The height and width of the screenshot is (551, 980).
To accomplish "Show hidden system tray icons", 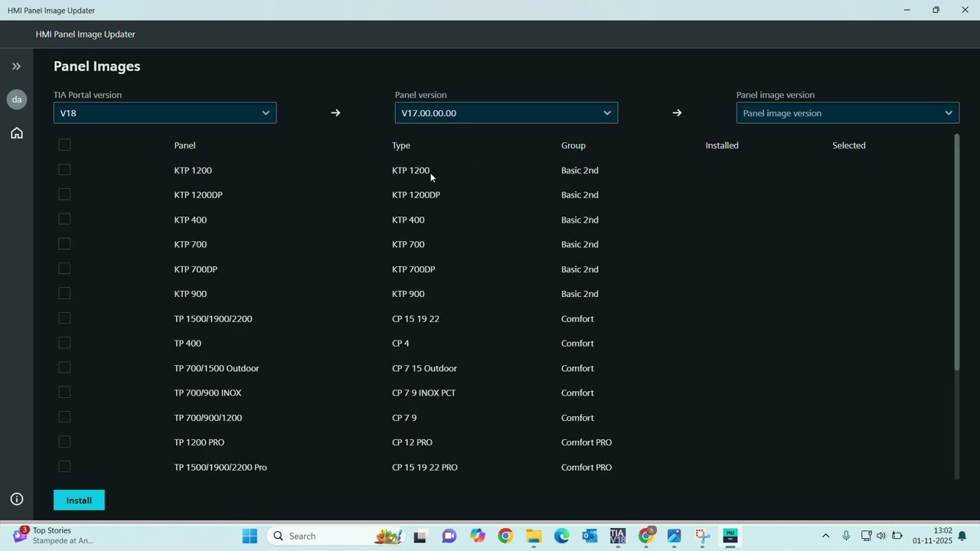I will [x=825, y=536].
